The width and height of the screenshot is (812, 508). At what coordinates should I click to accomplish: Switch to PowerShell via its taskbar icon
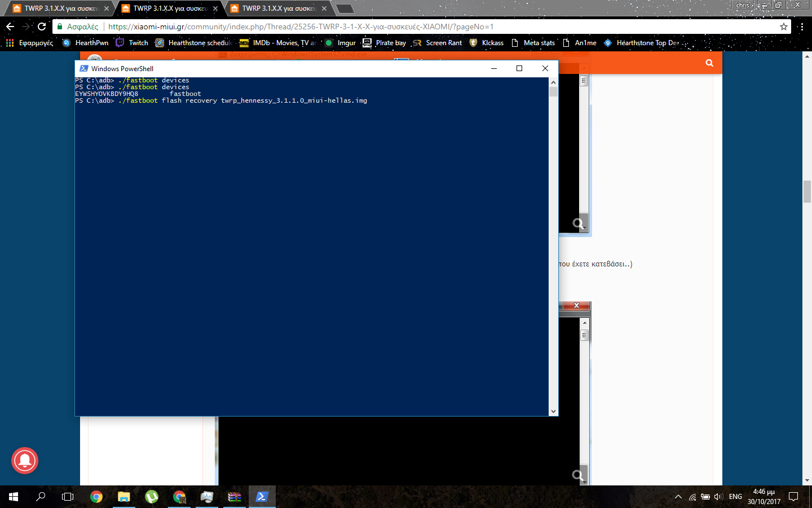click(x=262, y=497)
